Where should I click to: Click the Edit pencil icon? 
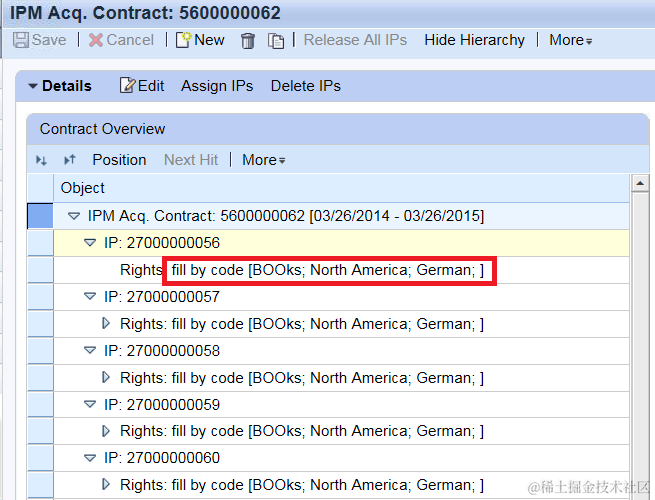pyautogui.click(x=127, y=85)
